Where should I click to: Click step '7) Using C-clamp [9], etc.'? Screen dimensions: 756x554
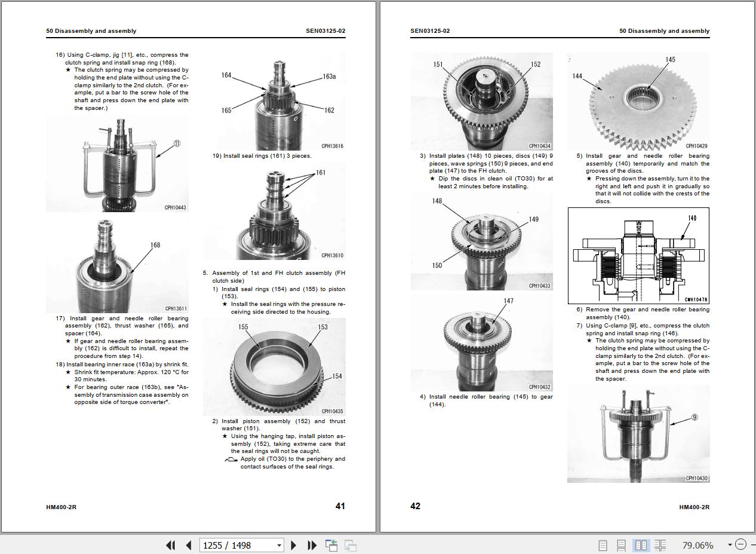pyautogui.click(x=643, y=329)
